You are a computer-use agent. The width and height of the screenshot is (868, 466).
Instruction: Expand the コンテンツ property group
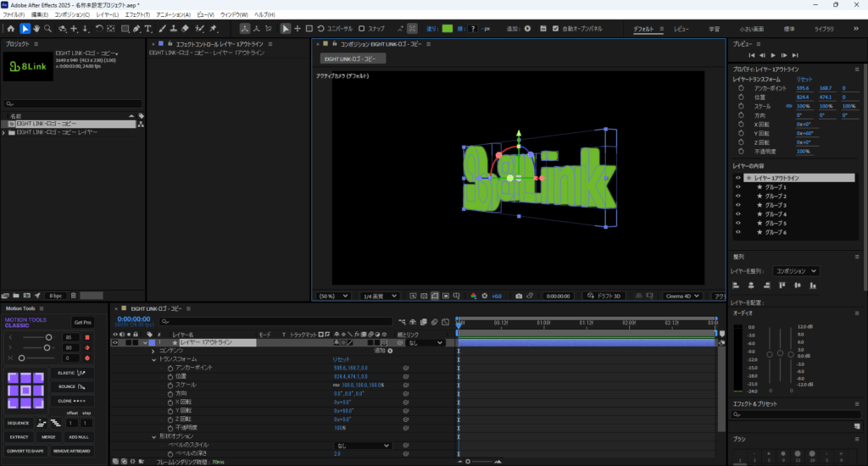point(153,351)
